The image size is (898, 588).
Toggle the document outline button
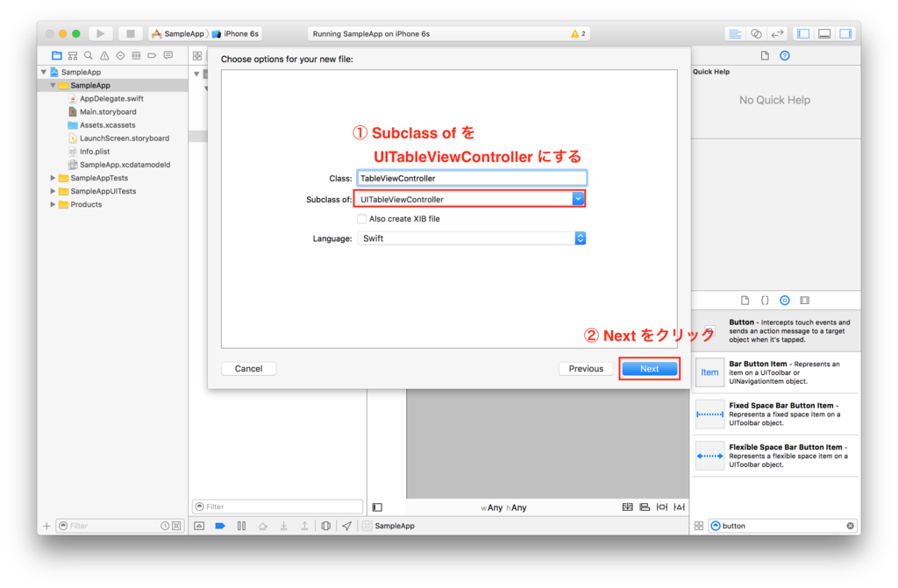click(377, 507)
